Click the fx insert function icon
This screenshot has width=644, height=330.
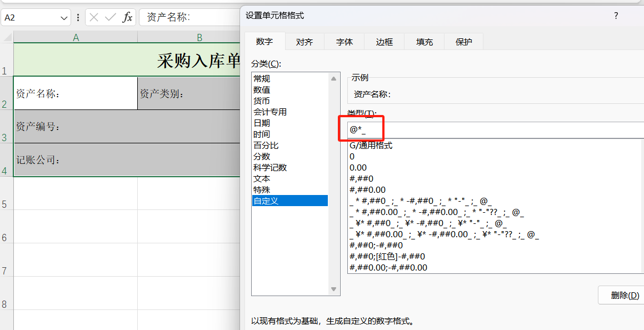tap(127, 17)
